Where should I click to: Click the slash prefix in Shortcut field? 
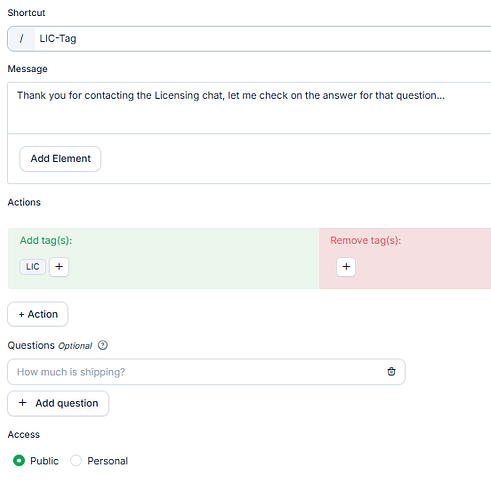[21, 39]
